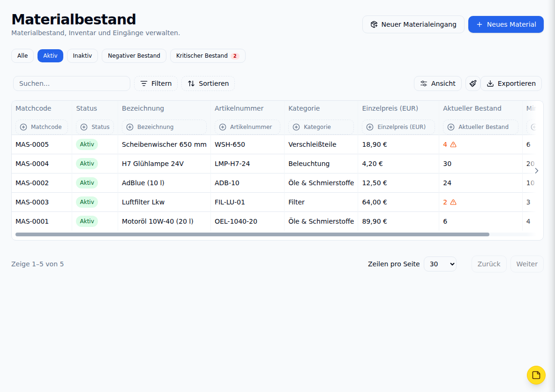Click the Bezeichnung column header
The width and height of the screenshot is (555, 392).
click(142, 108)
